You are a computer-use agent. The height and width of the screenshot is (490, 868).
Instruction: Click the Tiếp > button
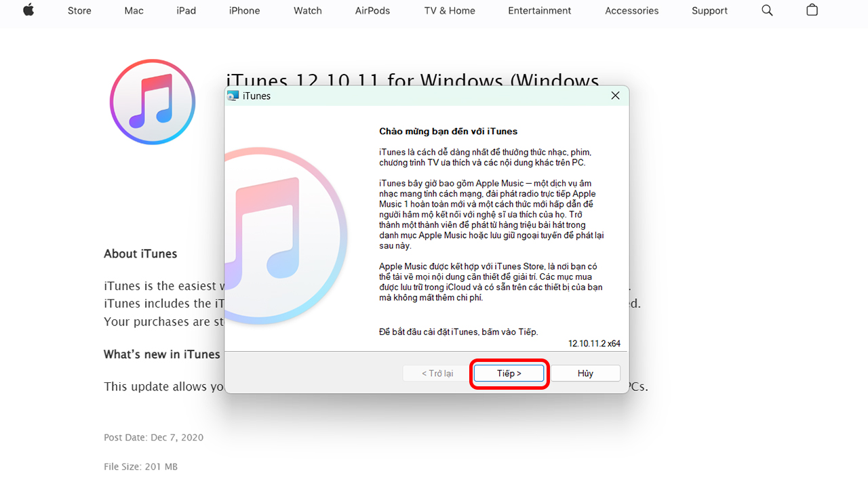point(509,373)
